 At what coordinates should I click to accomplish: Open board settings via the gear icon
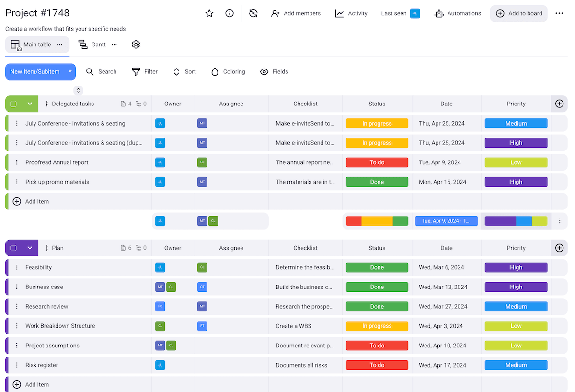pos(136,44)
